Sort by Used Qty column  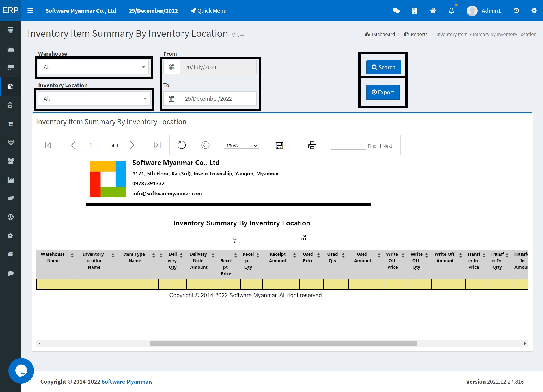[x=343, y=255]
